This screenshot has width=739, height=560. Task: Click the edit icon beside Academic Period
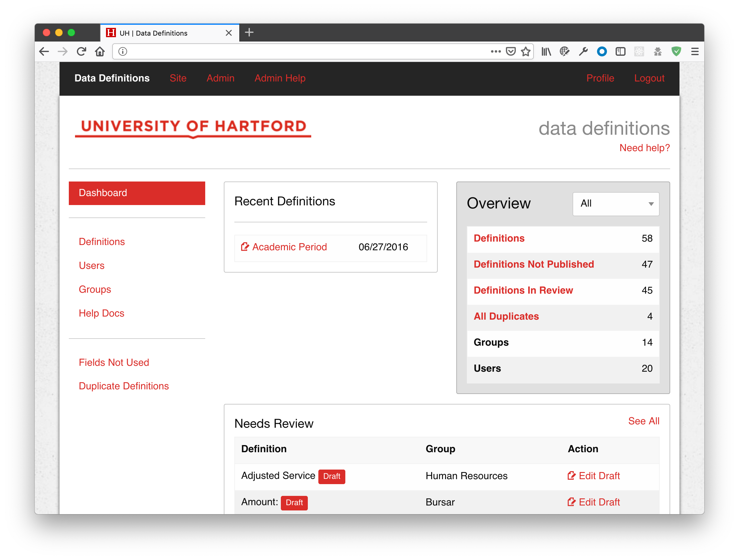pos(245,247)
